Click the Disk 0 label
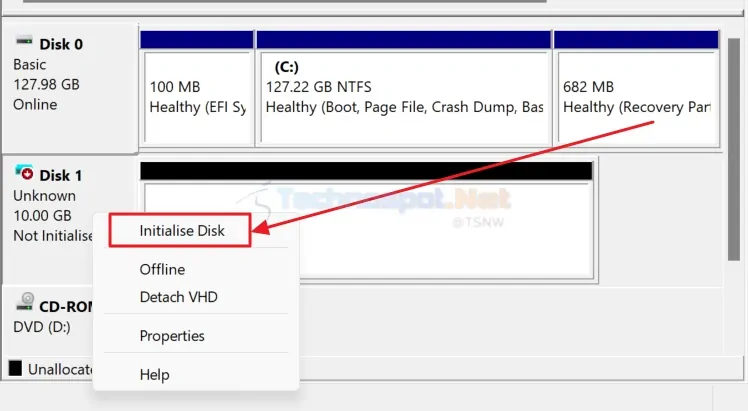 tap(61, 44)
